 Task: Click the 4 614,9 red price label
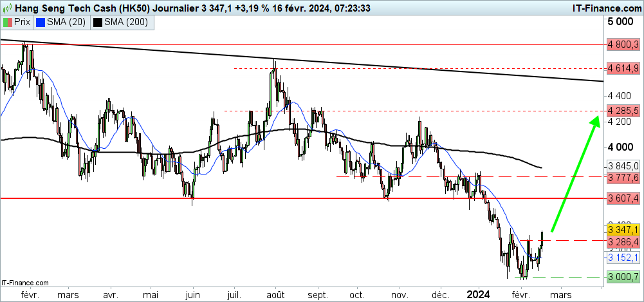coord(623,68)
